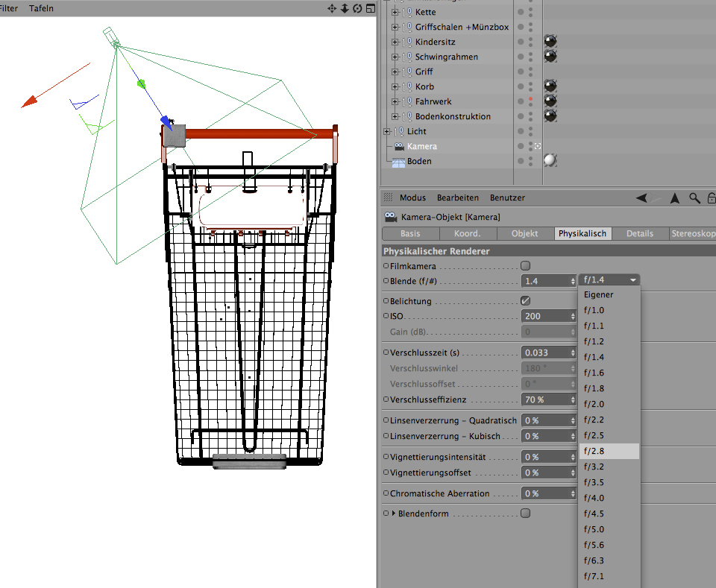Click the search magnifier in attribute manager
This screenshot has height=588, width=716.
click(694, 197)
